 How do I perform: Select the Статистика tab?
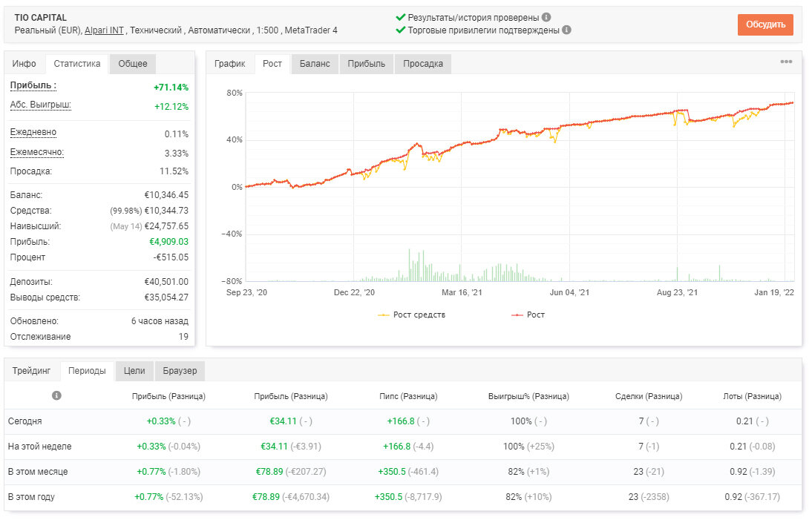click(77, 64)
